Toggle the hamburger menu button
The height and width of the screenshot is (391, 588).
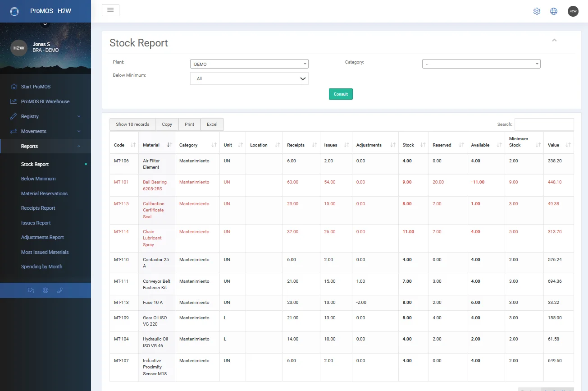pyautogui.click(x=110, y=10)
